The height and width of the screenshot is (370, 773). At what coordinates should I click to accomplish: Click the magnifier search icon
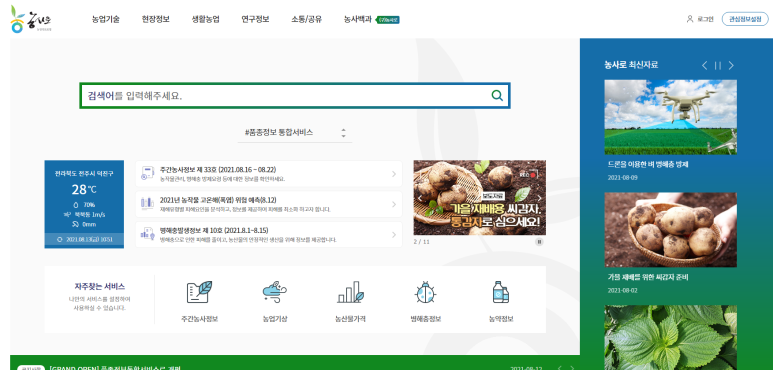[497, 96]
